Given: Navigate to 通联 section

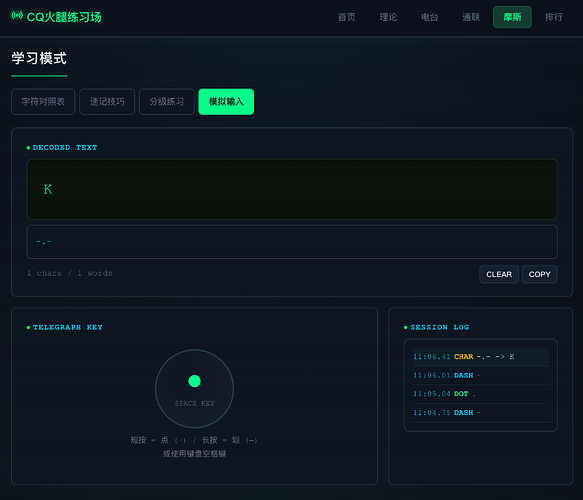Looking at the screenshot, I should pos(471,17).
